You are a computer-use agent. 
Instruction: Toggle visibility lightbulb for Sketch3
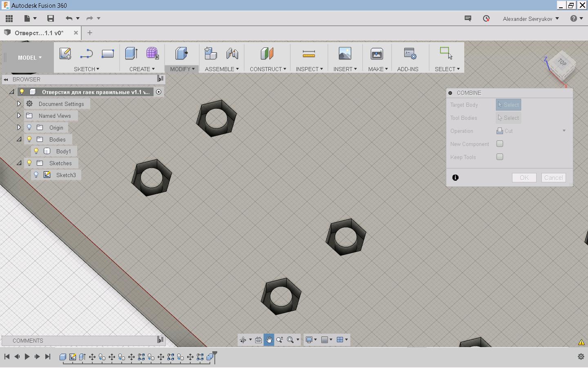click(36, 175)
